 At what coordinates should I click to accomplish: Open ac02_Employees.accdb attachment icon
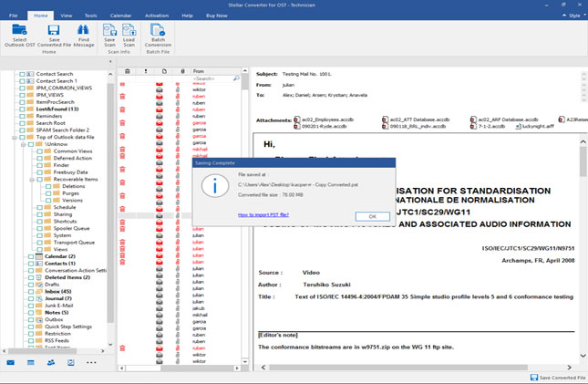(x=297, y=119)
